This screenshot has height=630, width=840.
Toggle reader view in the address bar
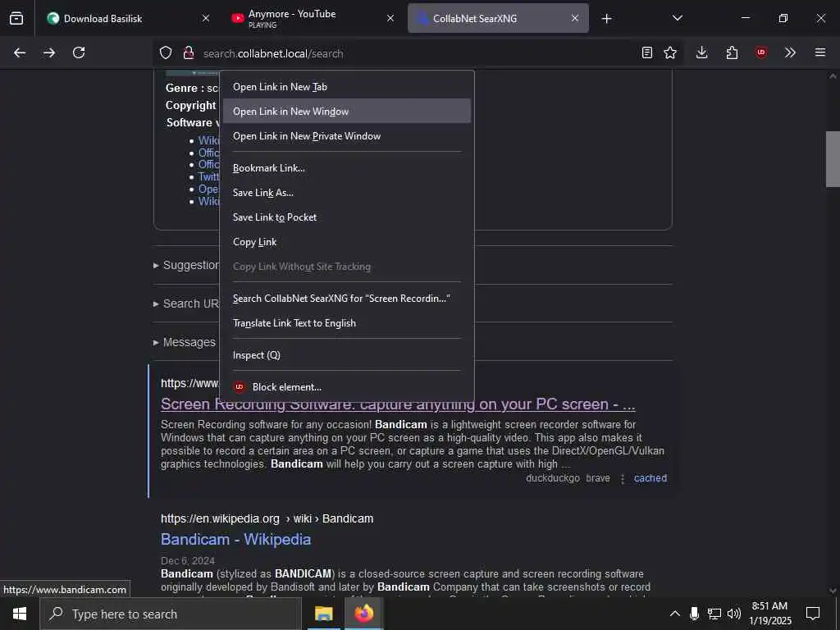pos(647,52)
